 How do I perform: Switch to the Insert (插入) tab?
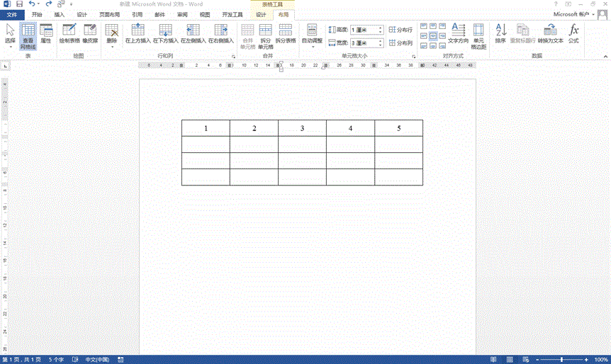pos(59,14)
